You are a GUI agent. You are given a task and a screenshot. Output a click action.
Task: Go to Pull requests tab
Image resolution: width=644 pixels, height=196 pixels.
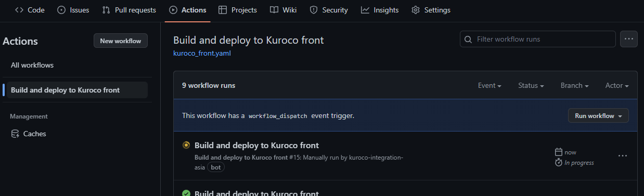(129, 10)
